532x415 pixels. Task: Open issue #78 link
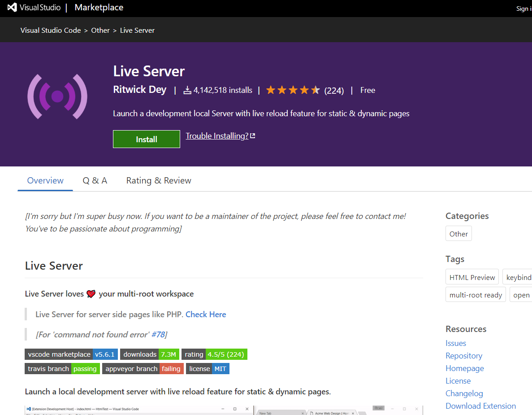[x=158, y=335]
